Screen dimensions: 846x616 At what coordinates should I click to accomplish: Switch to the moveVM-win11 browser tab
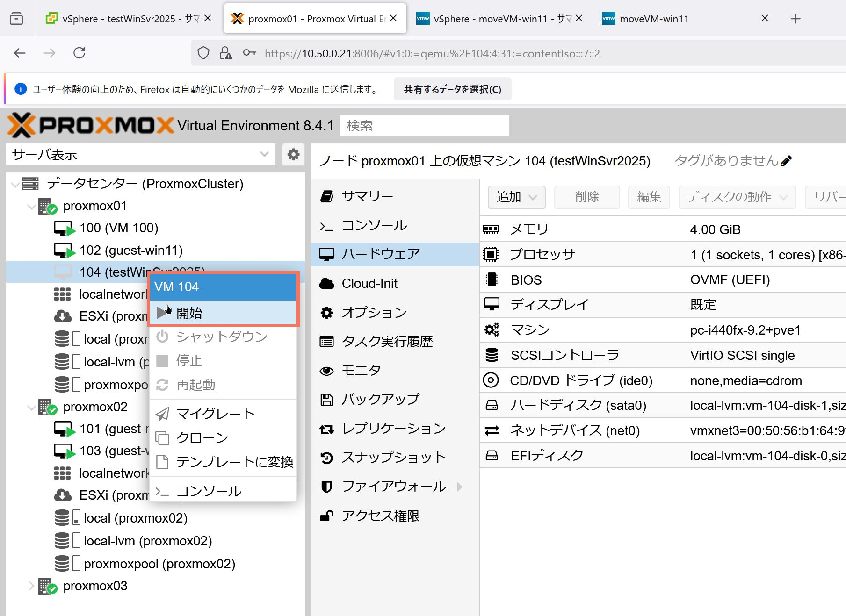click(654, 19)
